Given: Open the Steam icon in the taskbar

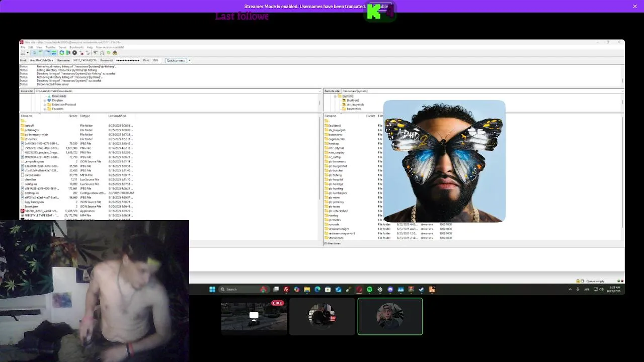Looking at the screenshot, I should coord(421,289).
